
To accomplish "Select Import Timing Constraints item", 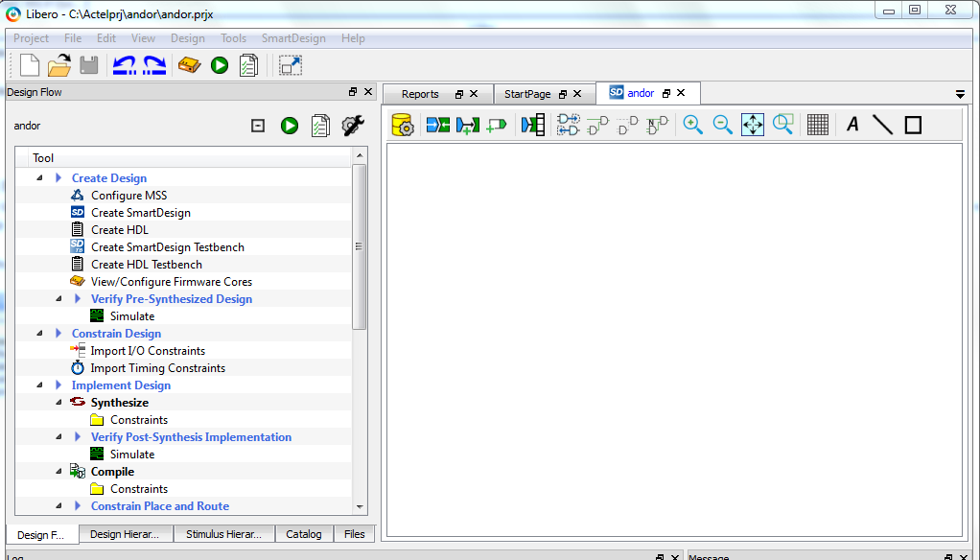I will point(157,368).
